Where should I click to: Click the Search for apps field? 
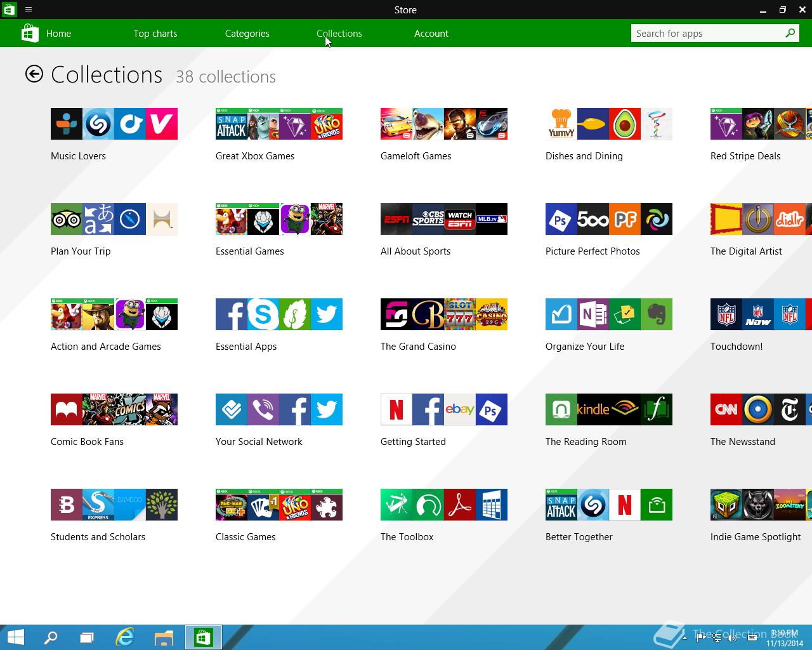click(x=715, y=33)
